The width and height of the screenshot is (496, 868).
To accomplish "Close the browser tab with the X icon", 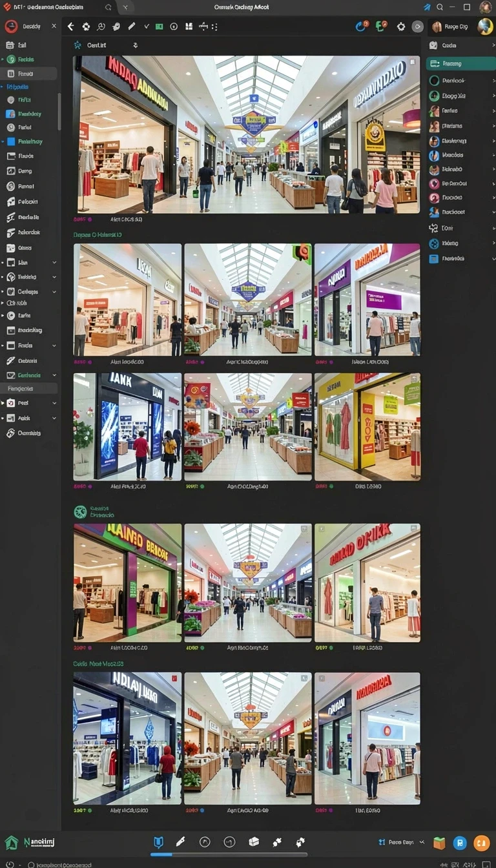I will (x=125, y=7).
